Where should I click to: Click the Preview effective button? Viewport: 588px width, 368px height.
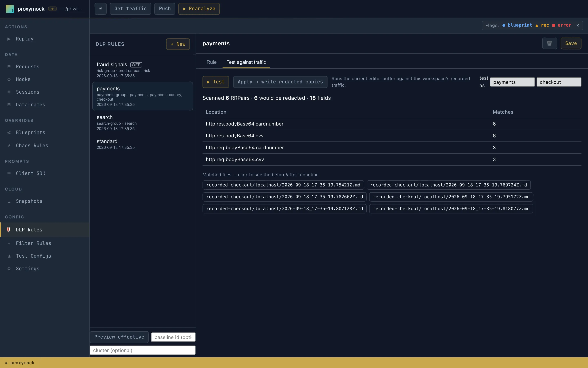pos(119,337)
